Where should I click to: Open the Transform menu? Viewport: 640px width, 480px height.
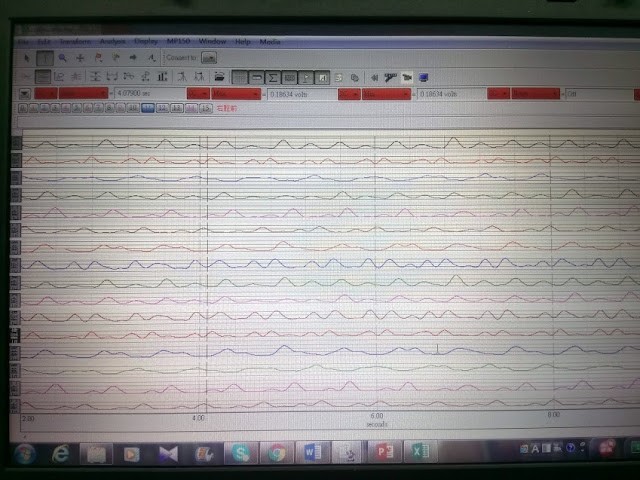(x=75, y=41)
